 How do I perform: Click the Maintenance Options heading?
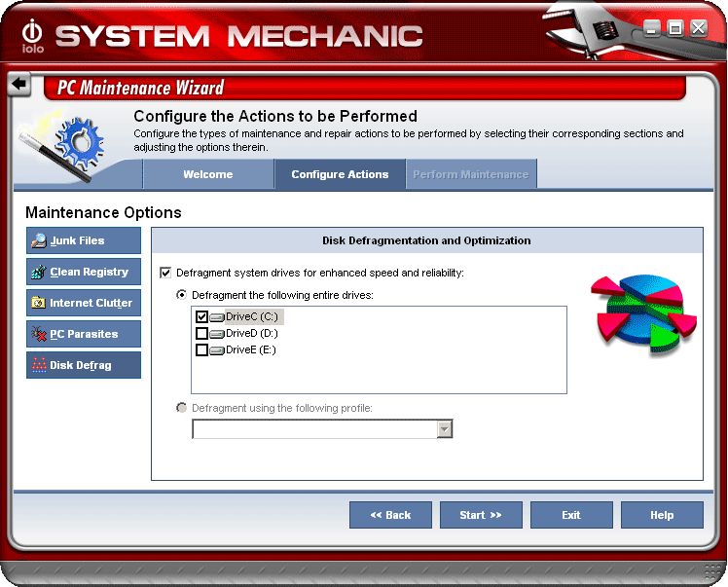[x=103, y=212]
